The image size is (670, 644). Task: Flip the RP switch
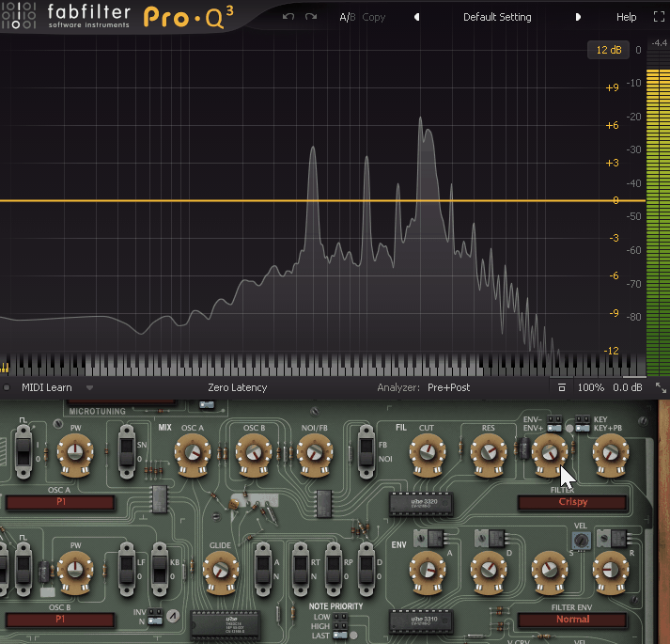[334, 569]
